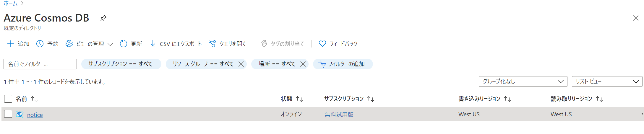Screen dimensions: 644x134
Task: Click the 追加 plus icon
Action: pos(10,44)
